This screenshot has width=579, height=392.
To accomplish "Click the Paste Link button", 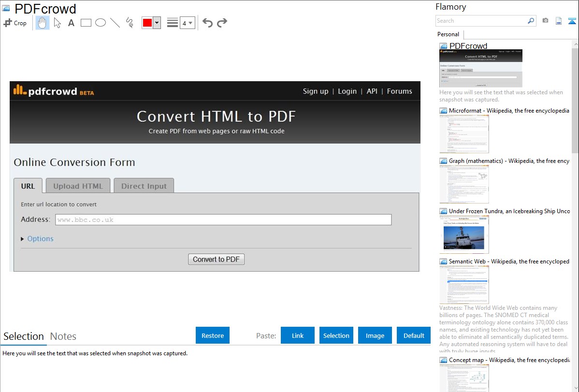I will click(298, 335).
